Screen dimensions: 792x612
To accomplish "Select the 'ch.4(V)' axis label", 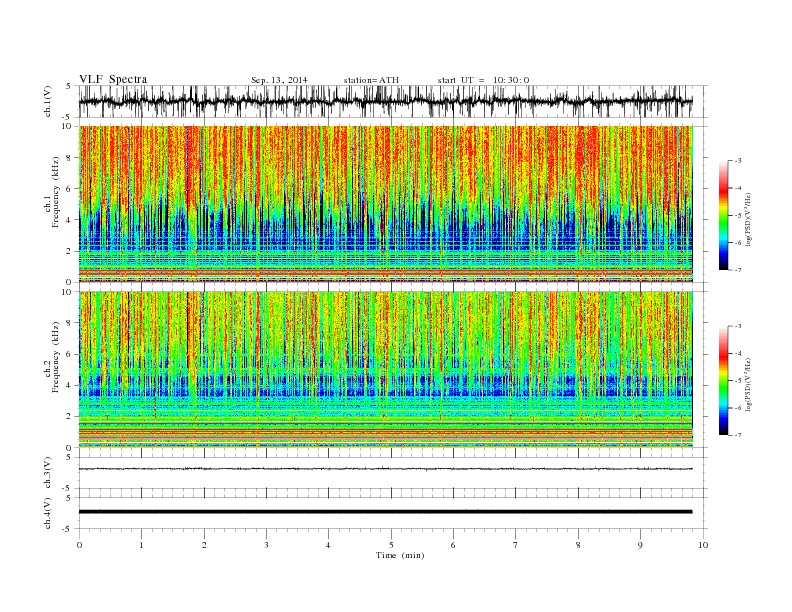I will coord(48,513).
